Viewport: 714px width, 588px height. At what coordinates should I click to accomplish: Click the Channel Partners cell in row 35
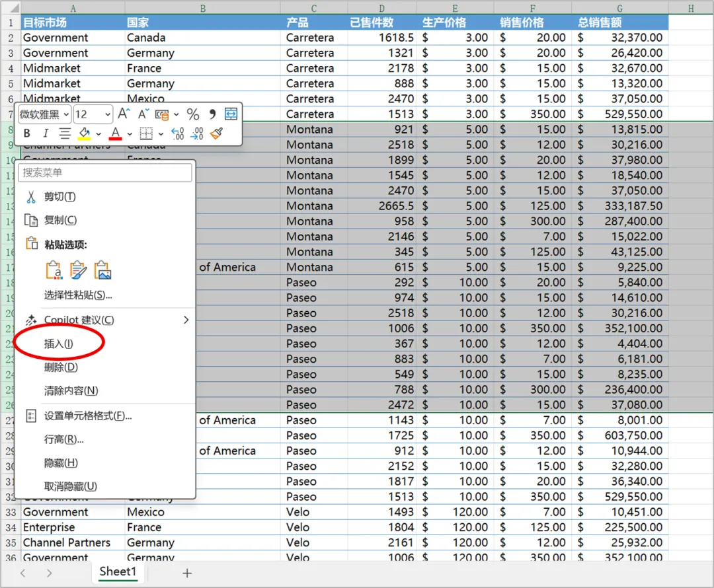point(73,543)
